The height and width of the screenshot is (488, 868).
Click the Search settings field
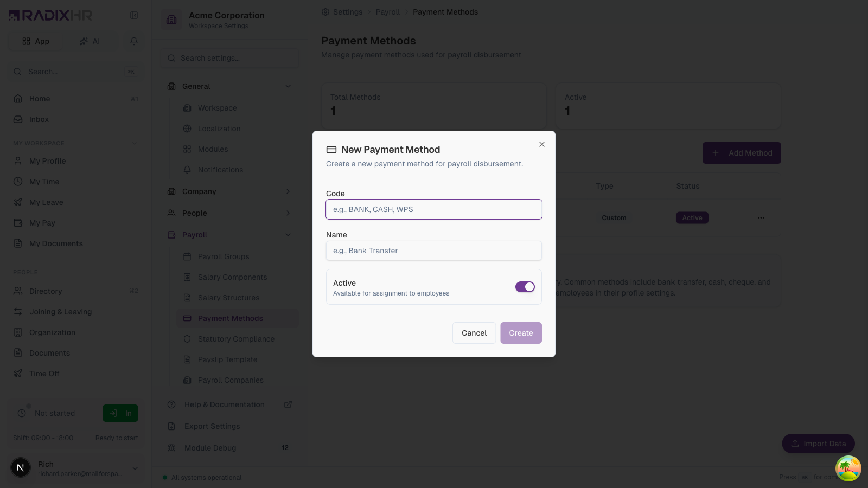click(230, 58)
